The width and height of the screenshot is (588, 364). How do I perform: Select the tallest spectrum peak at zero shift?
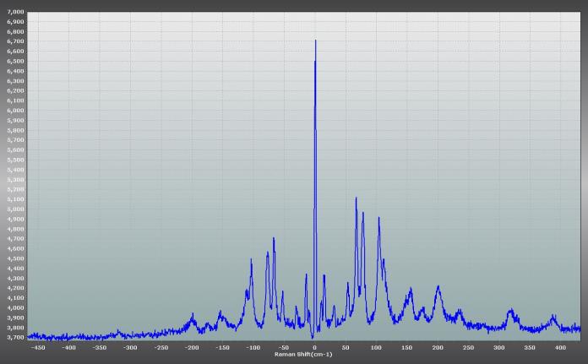(315, 41)
